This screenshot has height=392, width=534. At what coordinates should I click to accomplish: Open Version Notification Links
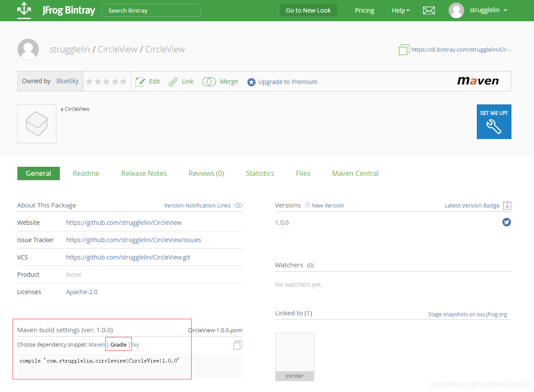(197, 205)
